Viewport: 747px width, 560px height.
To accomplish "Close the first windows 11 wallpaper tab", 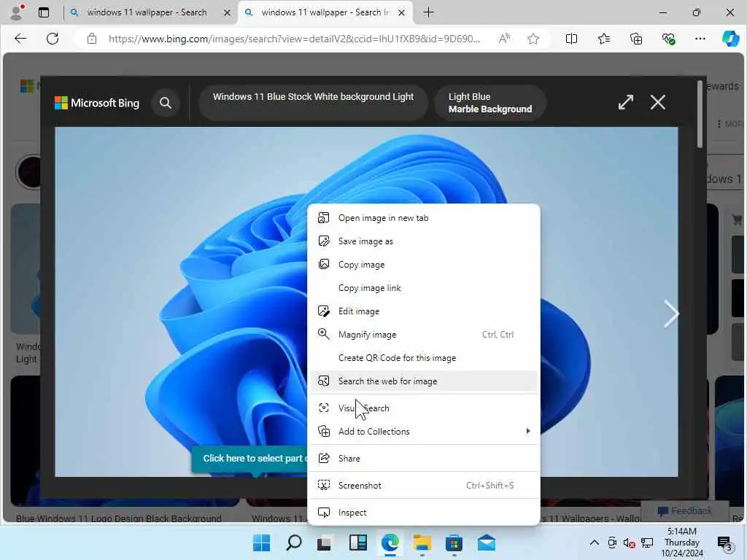I will pyautogui.click(x=228, y=13).
